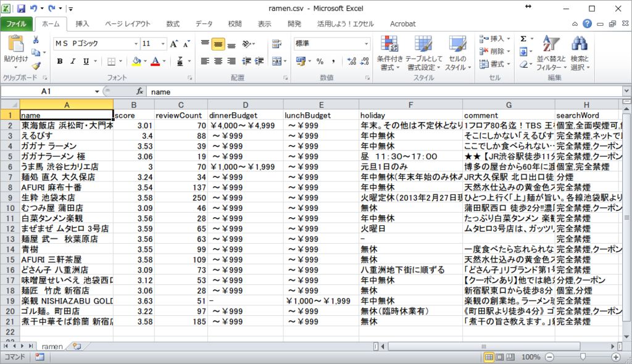
Task: Click the Redo arrow in quick access toolbar
Action: coord(52,8)
